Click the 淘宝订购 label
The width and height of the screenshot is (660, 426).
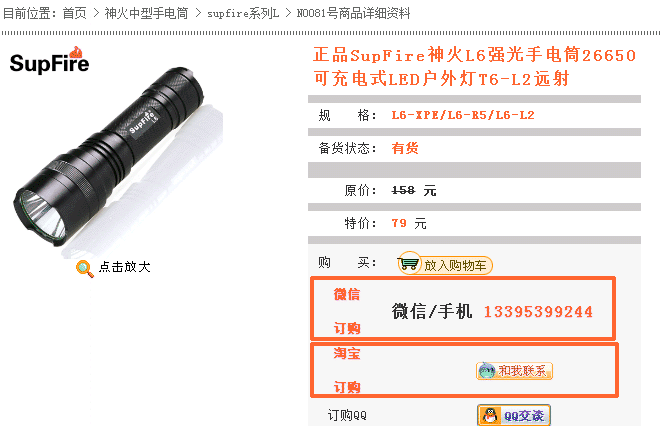(x=347, y=370)
